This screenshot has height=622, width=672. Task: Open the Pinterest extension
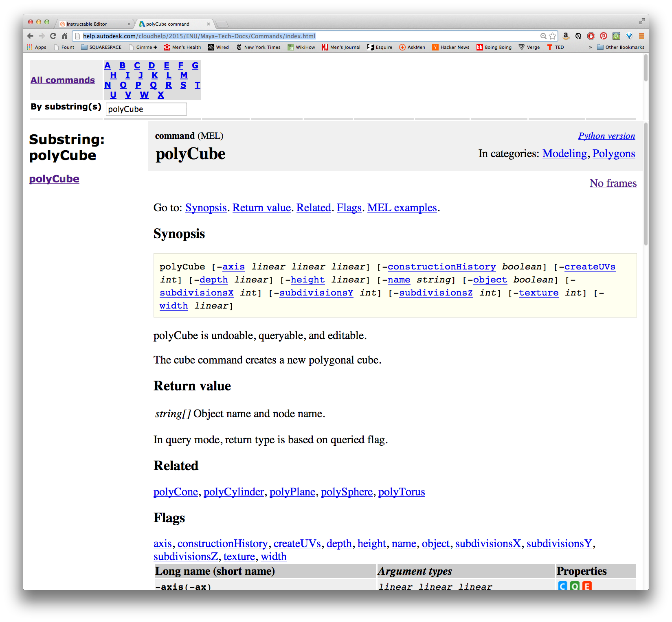[x=604, y=36]
